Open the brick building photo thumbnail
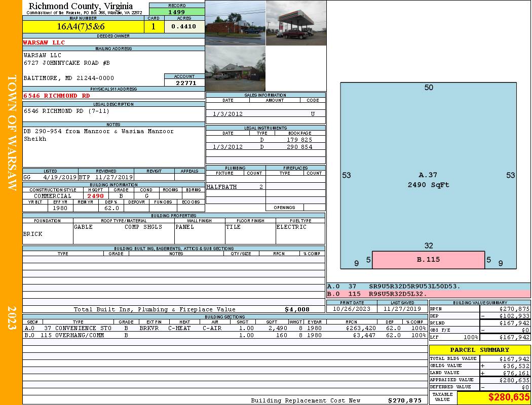Viewport: 532px width, 405px height. tap(235, 23)
